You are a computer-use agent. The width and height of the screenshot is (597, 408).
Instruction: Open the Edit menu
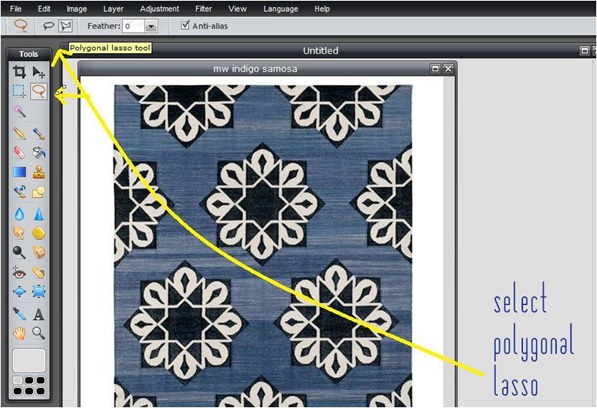[44, 9]
